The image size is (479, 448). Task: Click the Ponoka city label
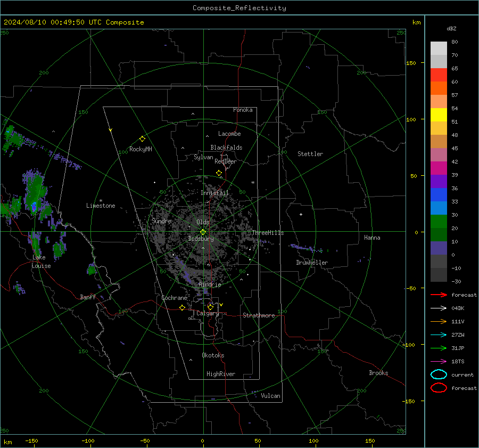[243, 110]
